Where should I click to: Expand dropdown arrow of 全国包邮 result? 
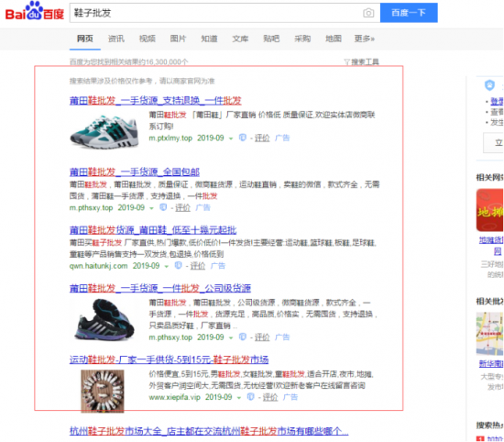tap(151, 208)
